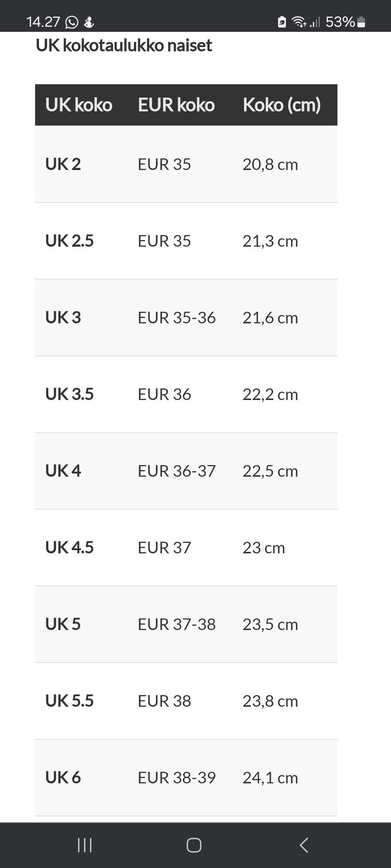Tap the Koko (cm) column header

[x=281, y=105]
